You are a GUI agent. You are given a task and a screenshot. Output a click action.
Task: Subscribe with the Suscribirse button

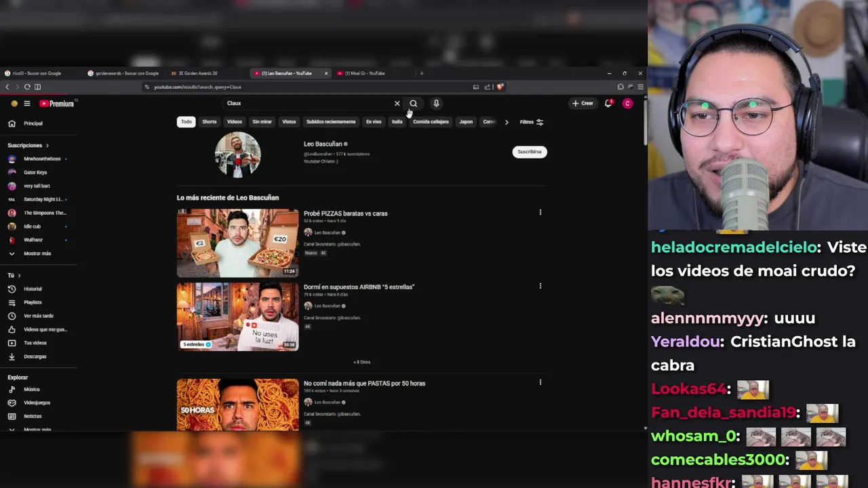[x=530, y=152]
